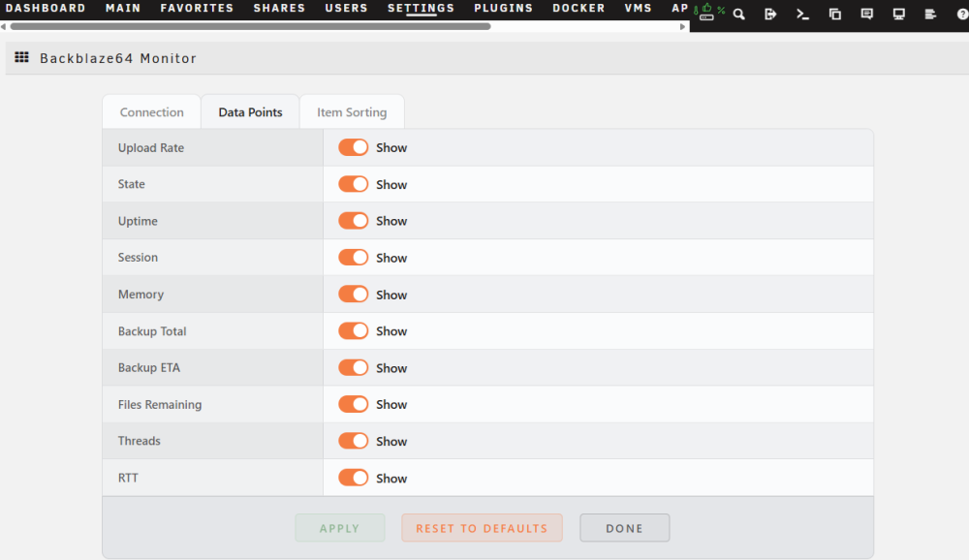Click the Upload Rate label
Image resolution: width=969 pixels, height=560 pixels.
(151, 147)
